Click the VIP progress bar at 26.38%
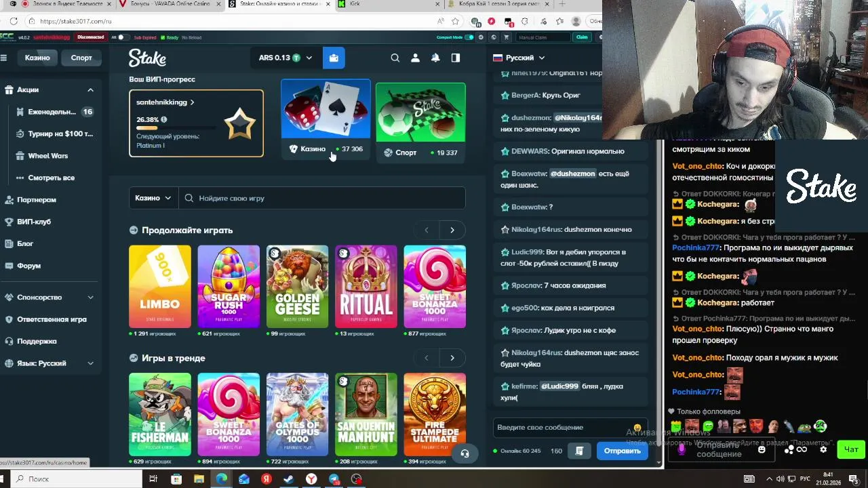 click(178, 127)
